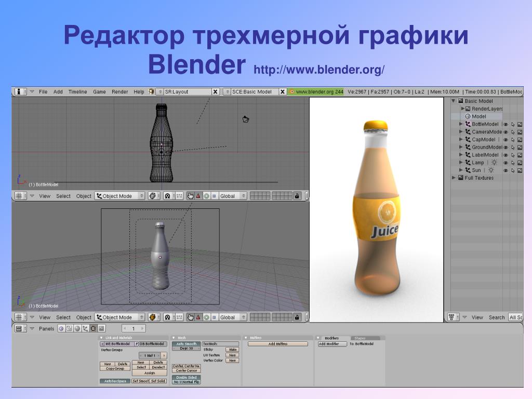Image resolution: width=532 pixels, height=399 pixels.
Task: Click the Copy Group button
Action: click(115, 368)
